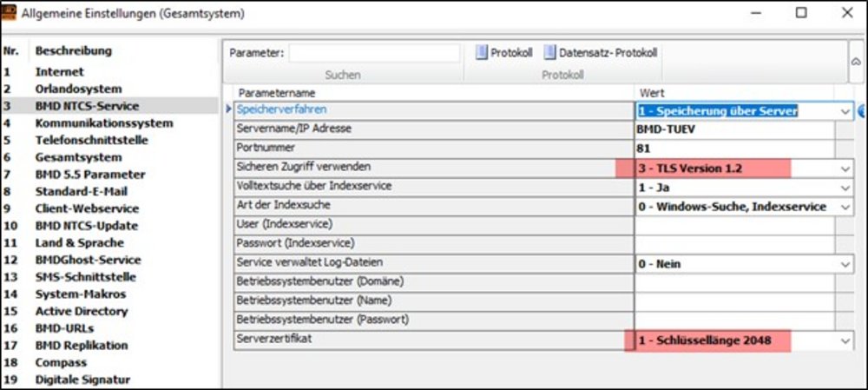Collapse the ribbon with the chevron

tap(855, 62)
